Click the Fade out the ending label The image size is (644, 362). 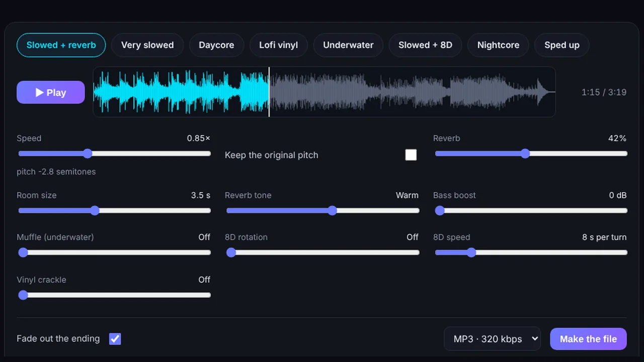(x=58, y=339)
